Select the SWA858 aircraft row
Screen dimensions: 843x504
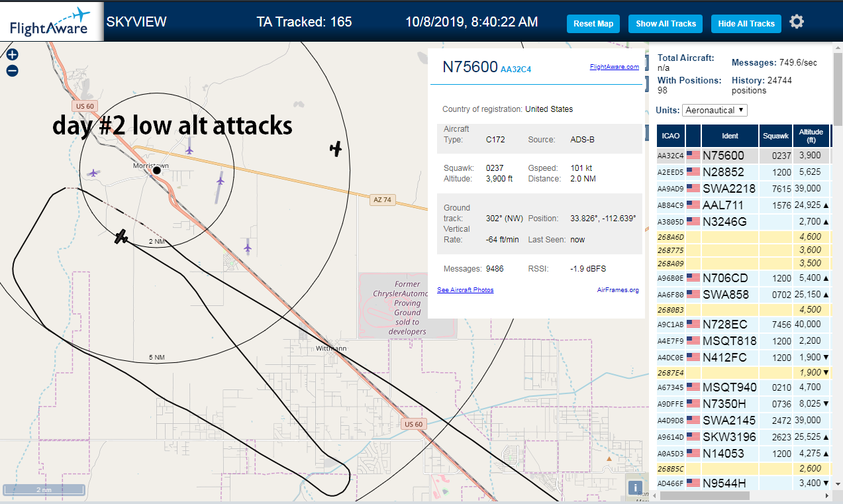click(743, 295)
